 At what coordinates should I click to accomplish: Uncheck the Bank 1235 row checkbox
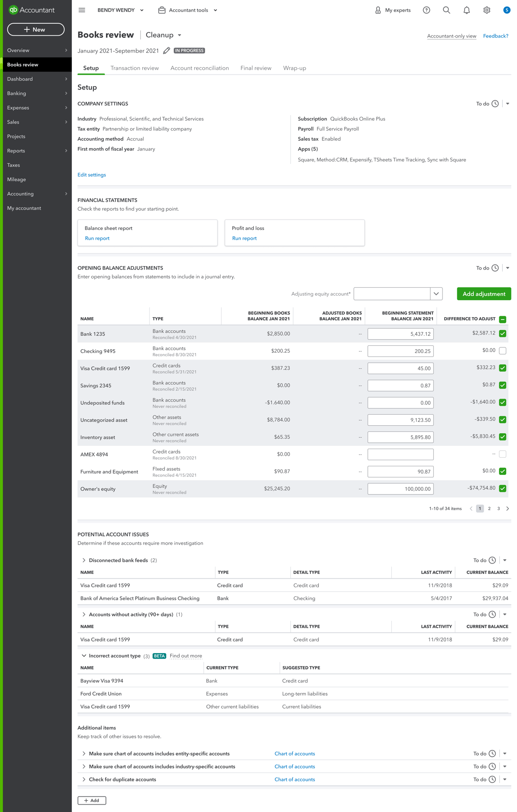[x=503, y=334]
